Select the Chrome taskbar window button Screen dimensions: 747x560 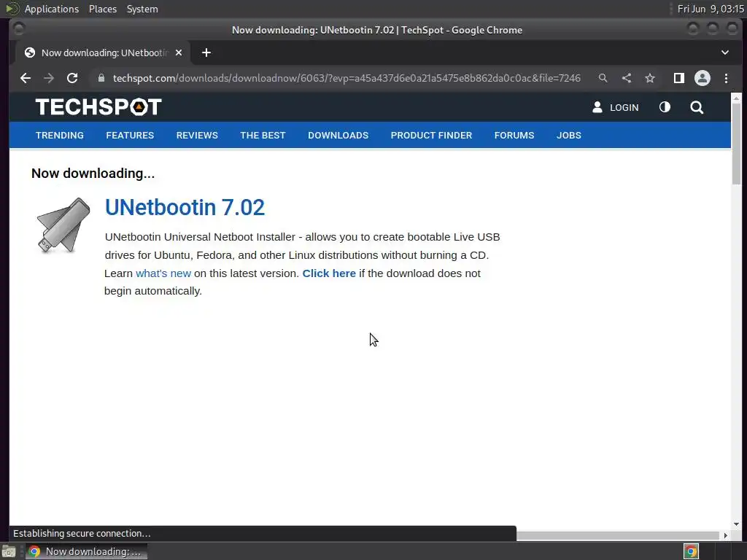86,551
